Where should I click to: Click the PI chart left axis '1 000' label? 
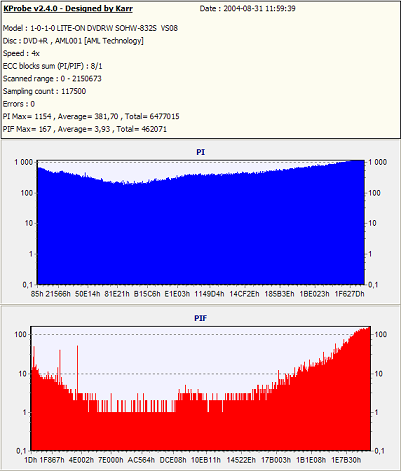click(23, 162)
